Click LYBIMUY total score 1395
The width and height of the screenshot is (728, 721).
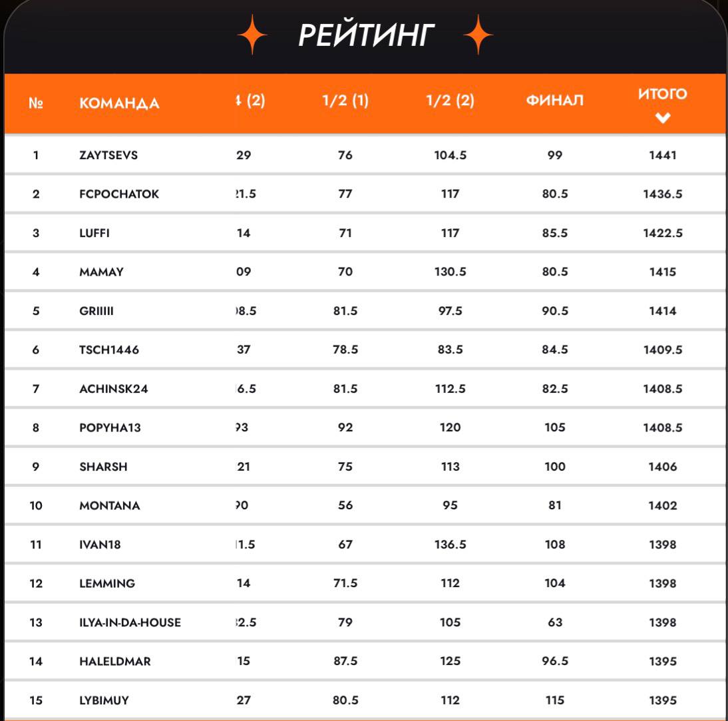pos(663,700)
